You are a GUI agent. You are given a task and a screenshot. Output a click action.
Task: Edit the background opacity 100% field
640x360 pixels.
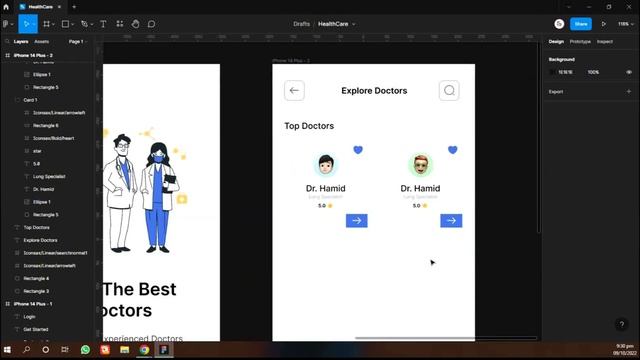tap(593, 72)
